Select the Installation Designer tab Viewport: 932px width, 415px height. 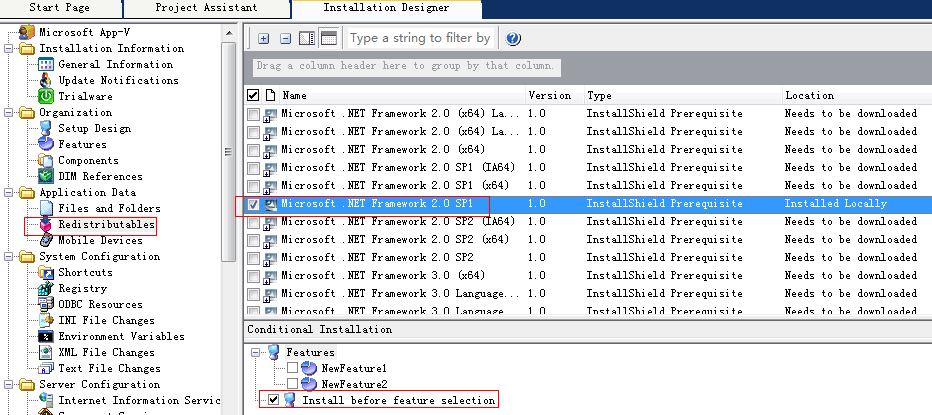[x=386, y=8]
